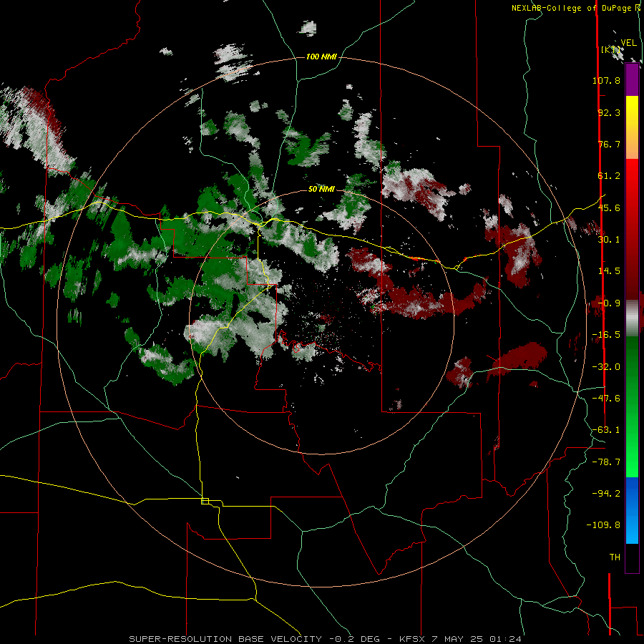Click the blue segment of the color bar
The height and width of the screenshot is (644, 644).
click(x=632, y=510)
